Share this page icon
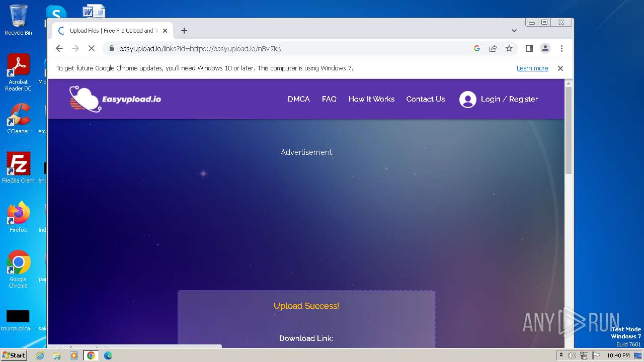Screen dimensions: 644x362 point(493,48)
